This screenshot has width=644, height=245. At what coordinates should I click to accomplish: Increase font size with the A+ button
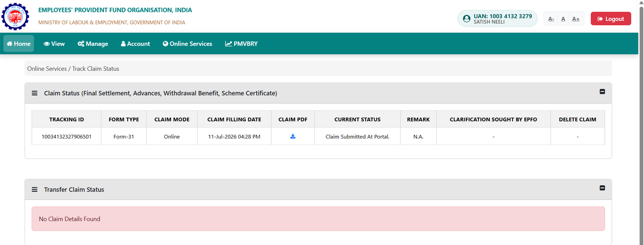[575, 19]
